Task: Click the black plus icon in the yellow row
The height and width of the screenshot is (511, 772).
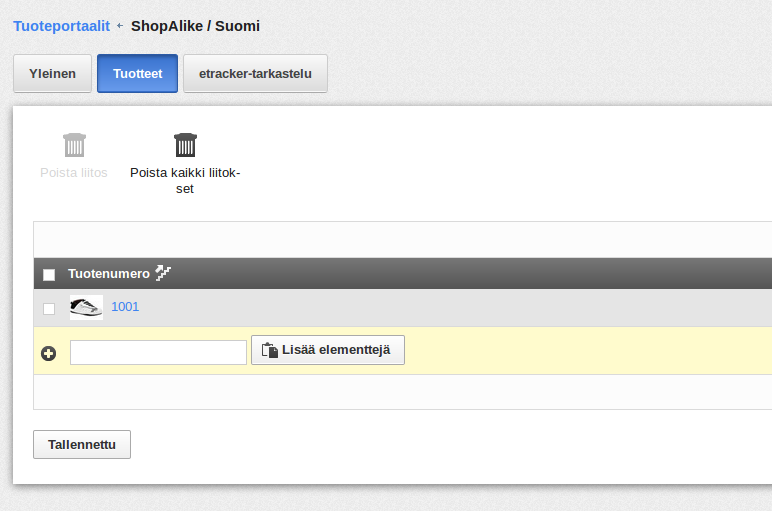Action: [x=48, y=353]
